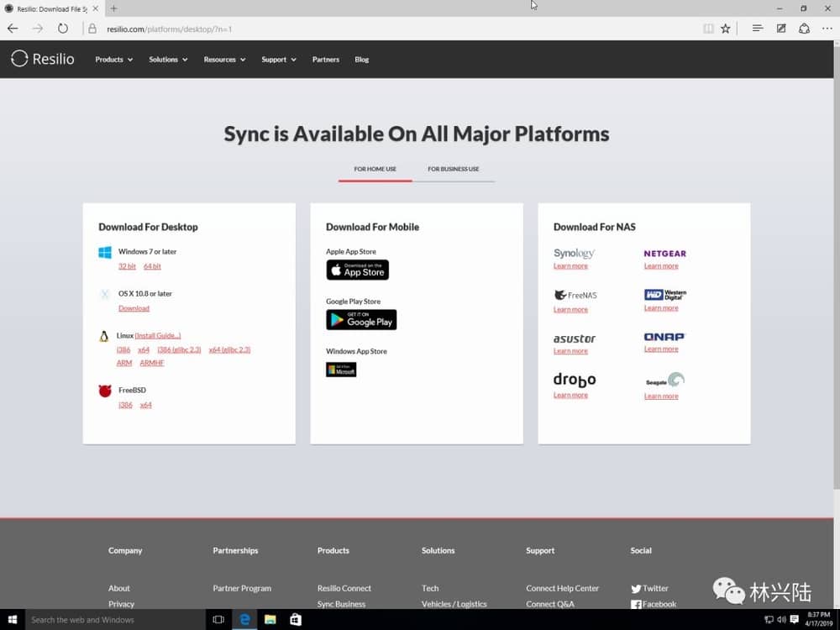The height and width of the screenshot is (630, 840).
Task: Click the Western Digital logo
Action: pyautogui.click(x=664, y=295)
